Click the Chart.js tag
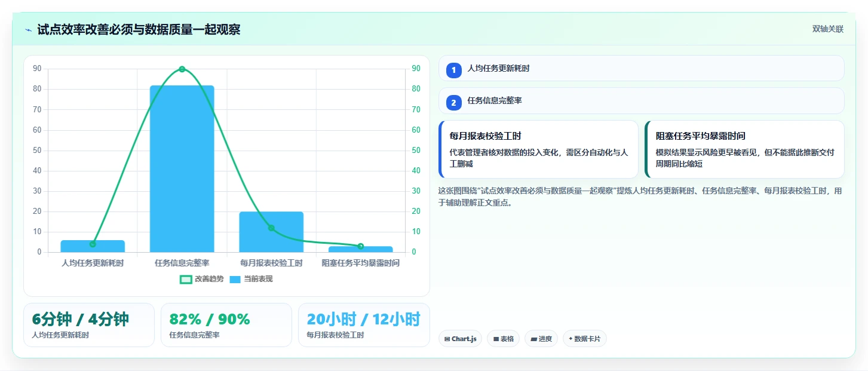 460,339
